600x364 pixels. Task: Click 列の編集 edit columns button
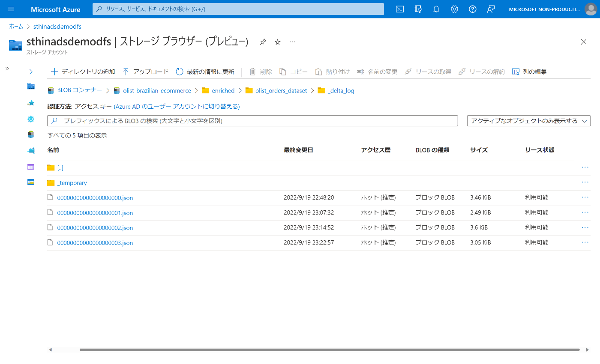(x=530, y=72)
